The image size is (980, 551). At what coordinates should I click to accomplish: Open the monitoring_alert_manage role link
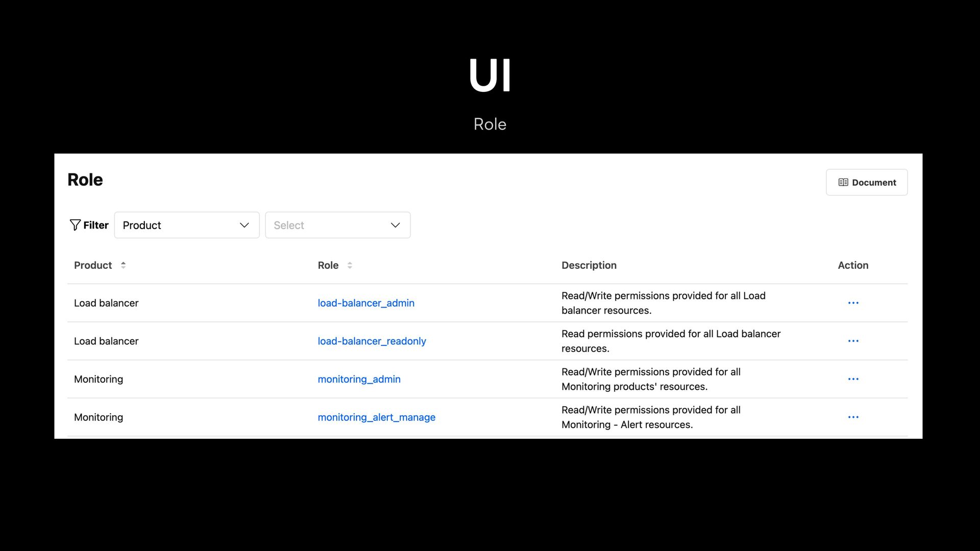pyautogui.click(x=376, y=417)
